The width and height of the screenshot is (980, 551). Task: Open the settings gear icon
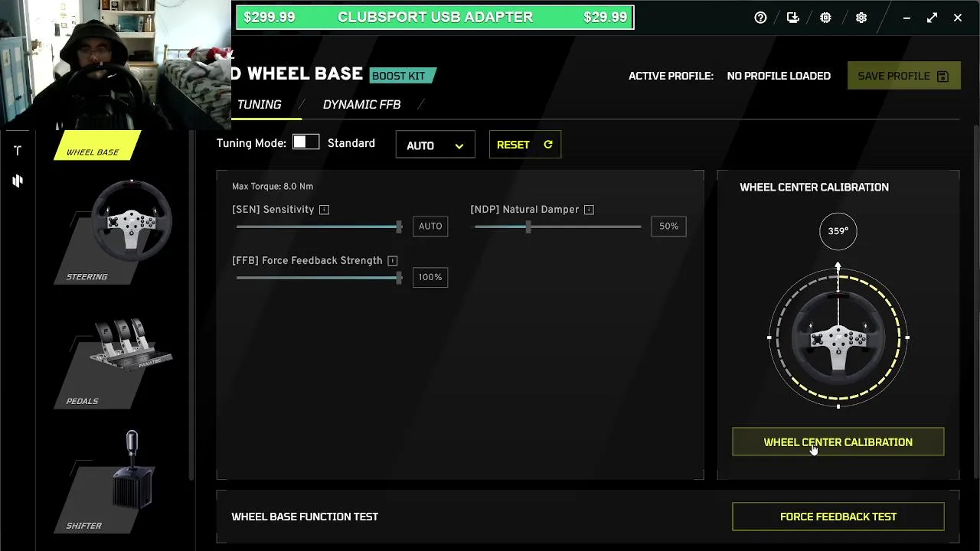click(861, 18)
